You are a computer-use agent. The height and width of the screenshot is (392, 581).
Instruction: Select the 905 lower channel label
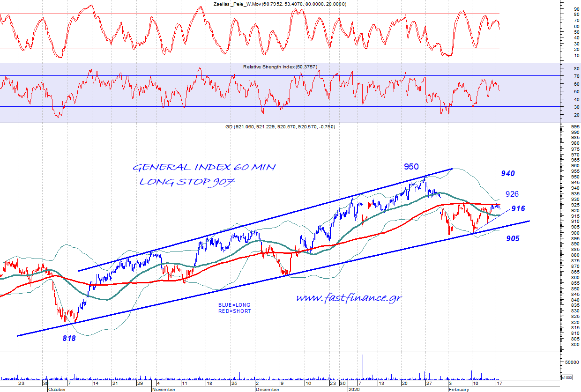coord(513,238)
